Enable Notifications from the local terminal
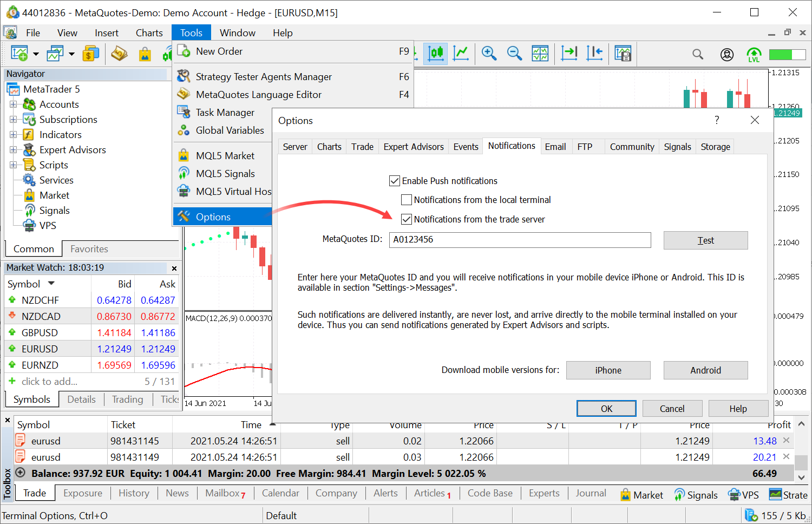This screenshot has width=812, height=524. (407, 200)
